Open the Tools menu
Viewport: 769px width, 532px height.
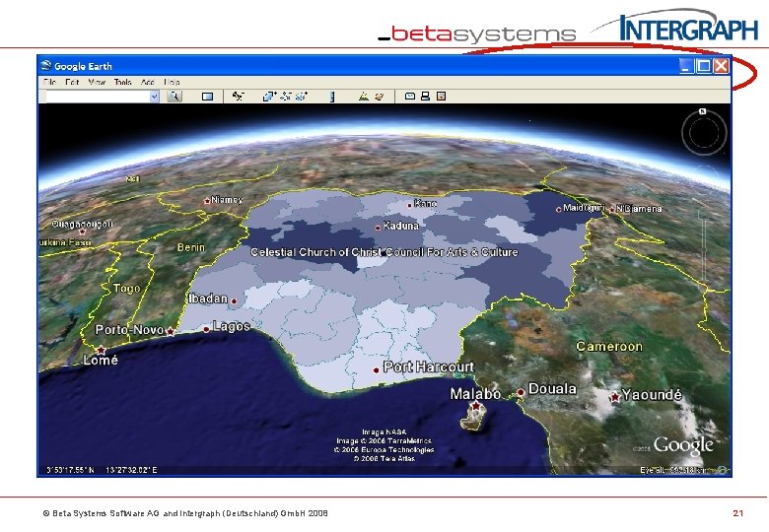point(122,82)
